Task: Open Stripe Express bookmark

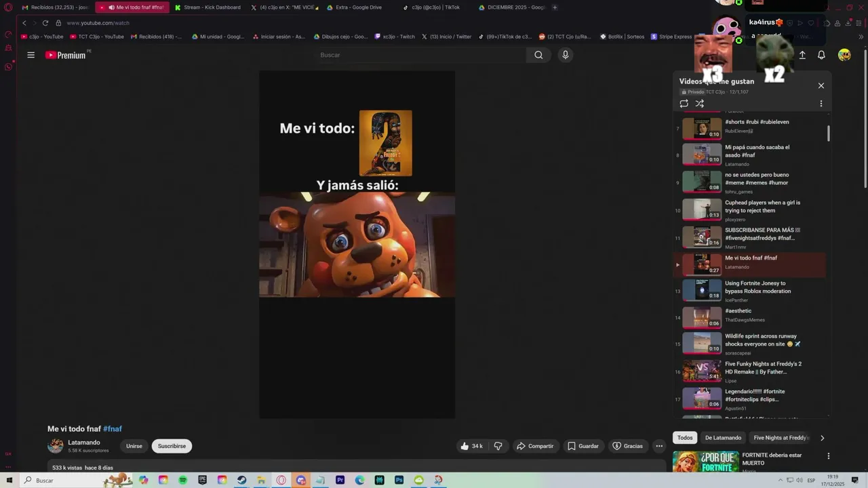Action: point(671,37)
